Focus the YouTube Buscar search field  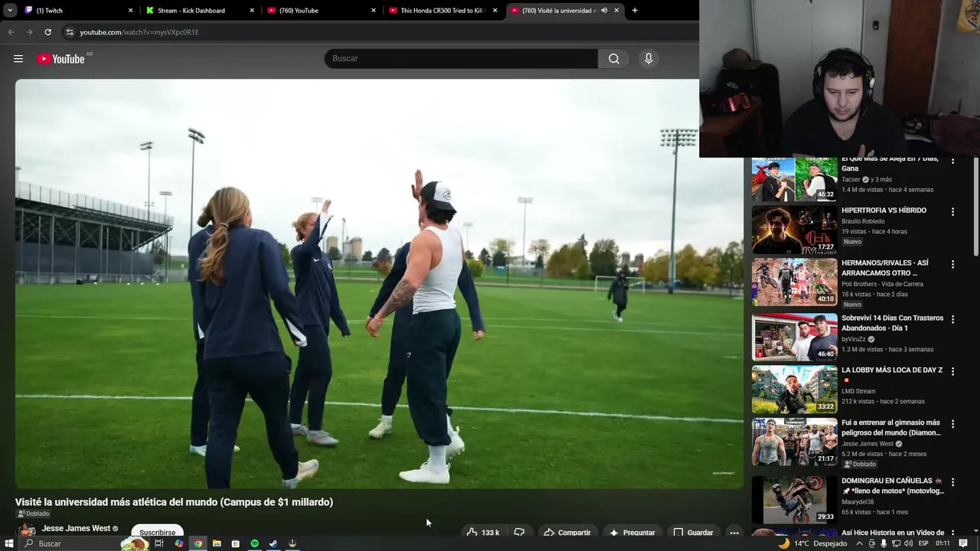point(461,59)
